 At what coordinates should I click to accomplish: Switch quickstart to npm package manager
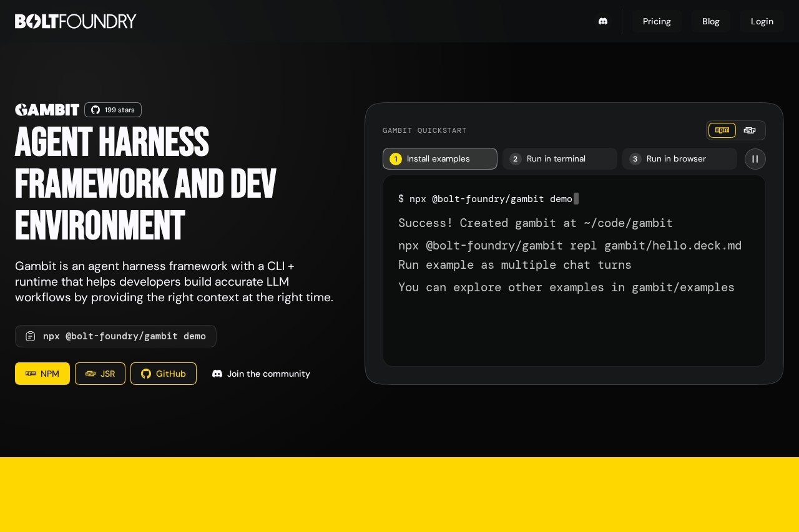(x=722, y=130)
